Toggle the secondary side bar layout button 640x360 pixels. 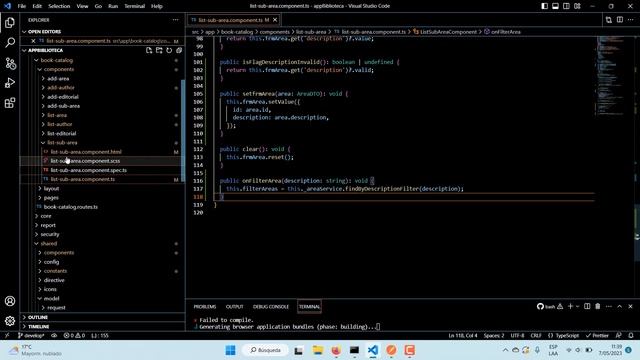pyautogui.click(x=566, y=6)
